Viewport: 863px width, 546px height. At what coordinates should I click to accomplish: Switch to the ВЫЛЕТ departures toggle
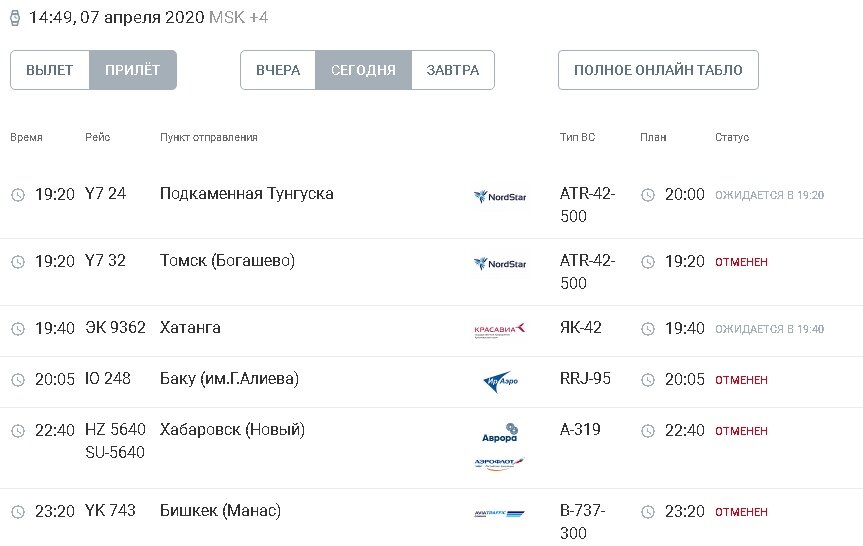[50, 70]
